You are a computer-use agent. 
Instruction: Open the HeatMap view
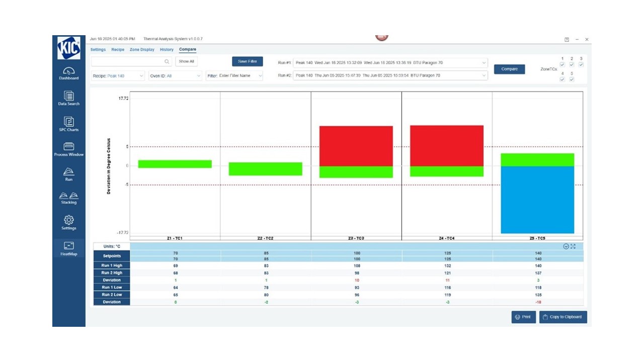69,249
